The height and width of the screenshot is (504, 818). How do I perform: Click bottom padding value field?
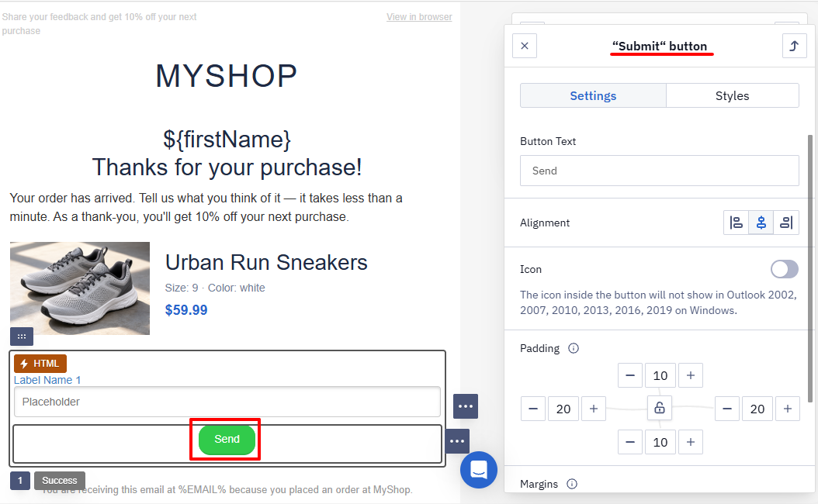click(660, 442)
